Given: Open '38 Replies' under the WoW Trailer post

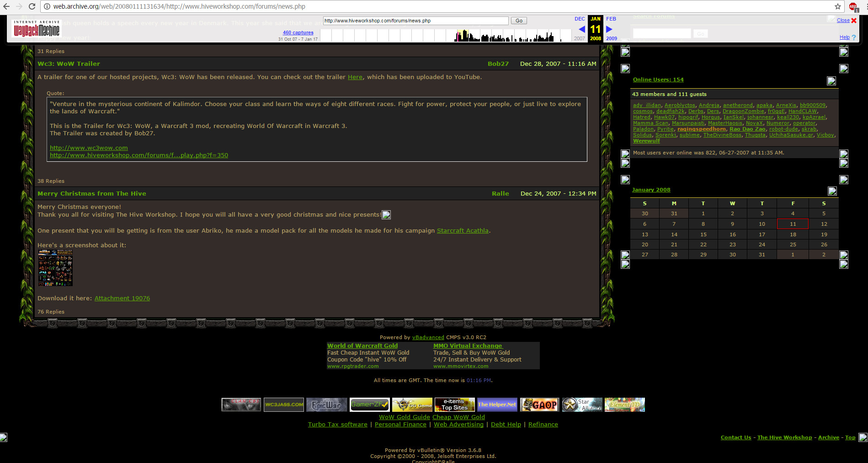Looking at the screenshot, I should pyautogui.click(x=51, y=181).
